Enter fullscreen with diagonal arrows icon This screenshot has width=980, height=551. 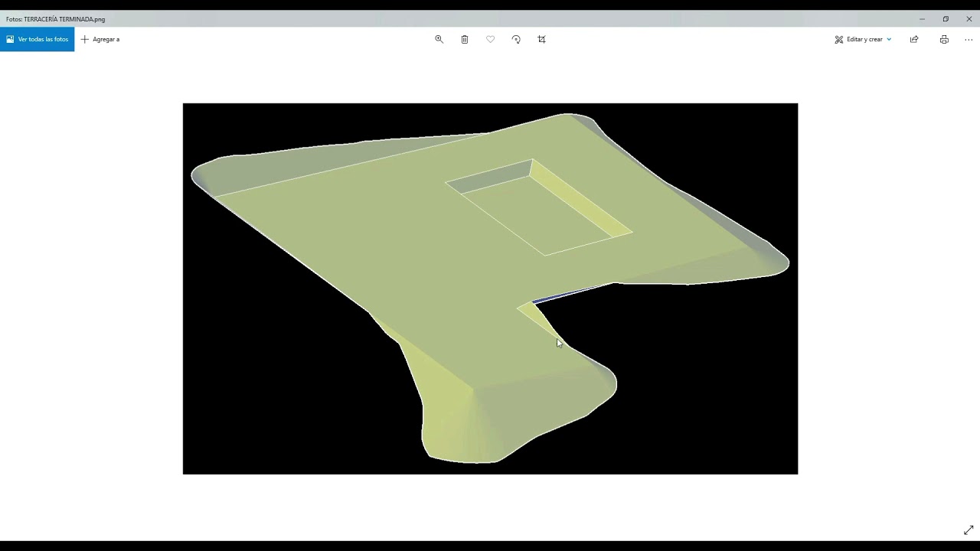[969, 530]
